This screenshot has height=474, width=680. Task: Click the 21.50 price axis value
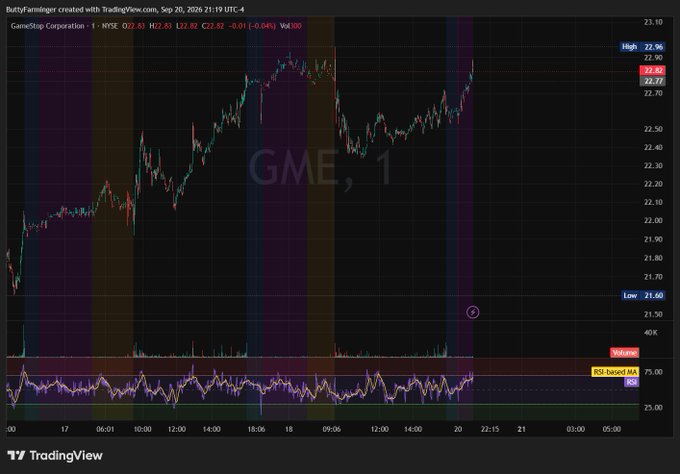coord(653,314)
